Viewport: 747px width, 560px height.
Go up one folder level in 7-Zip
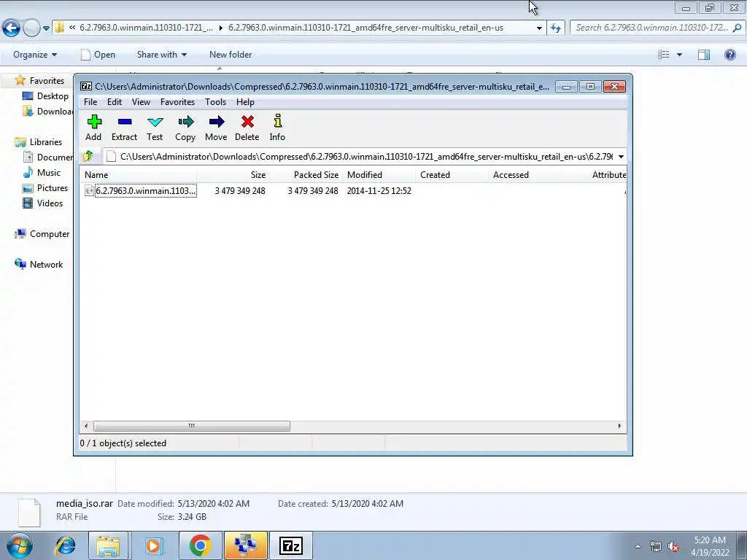88,156
